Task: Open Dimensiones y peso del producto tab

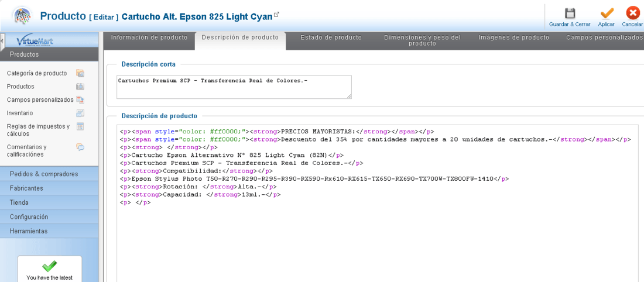Action: 422,40
